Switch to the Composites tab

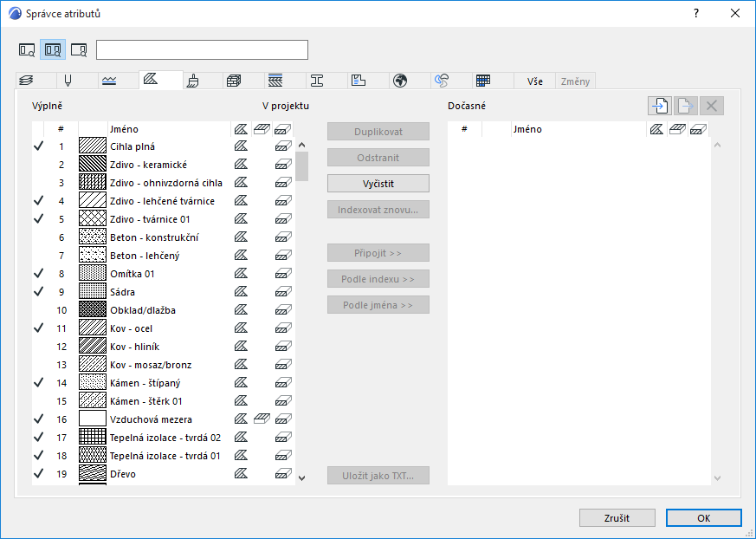click(275, 81)
